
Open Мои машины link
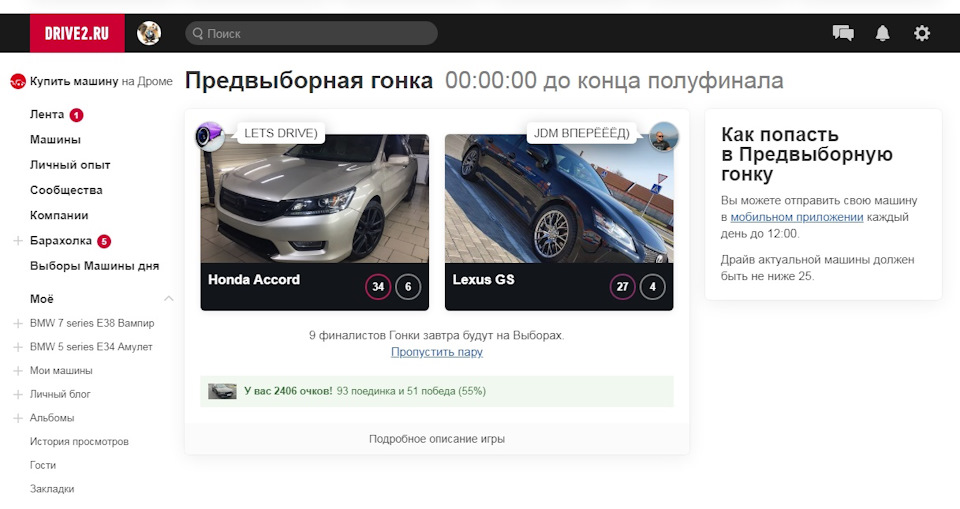click(61, 371)
